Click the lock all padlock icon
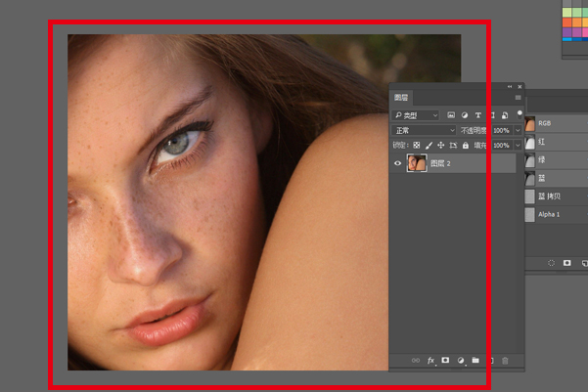 tap(466, 146)
